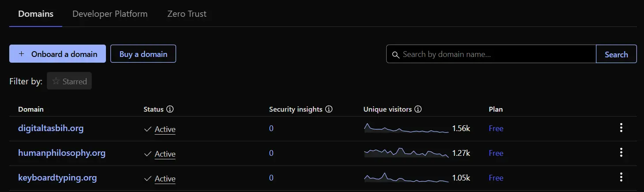The width and height of the screenshot is (644, 192).
Task: Click the Search button
Action: [x=616, y=54]
